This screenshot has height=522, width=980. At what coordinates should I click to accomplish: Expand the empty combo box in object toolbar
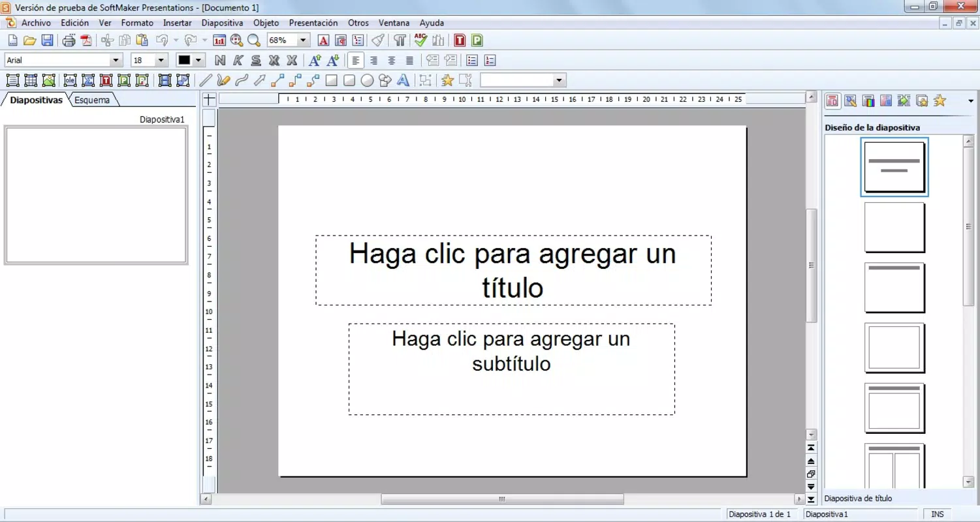pyautogui.click(x=560, y=80)
